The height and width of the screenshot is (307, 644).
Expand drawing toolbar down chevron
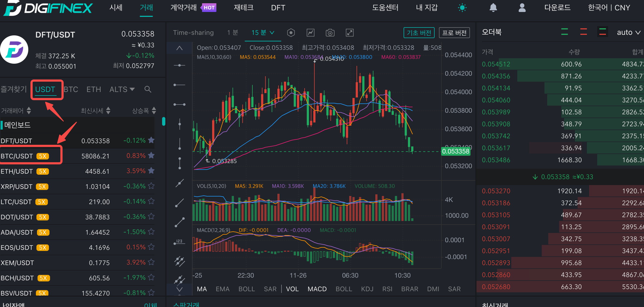click(179, 289)
